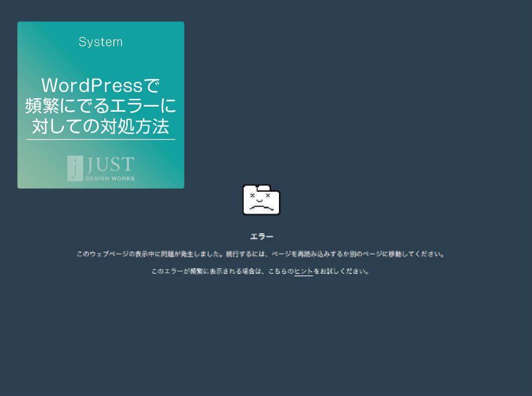This screenshot has width=532, height=396.
Task: Click the sad folder crash icon
Action: point(261,200)
